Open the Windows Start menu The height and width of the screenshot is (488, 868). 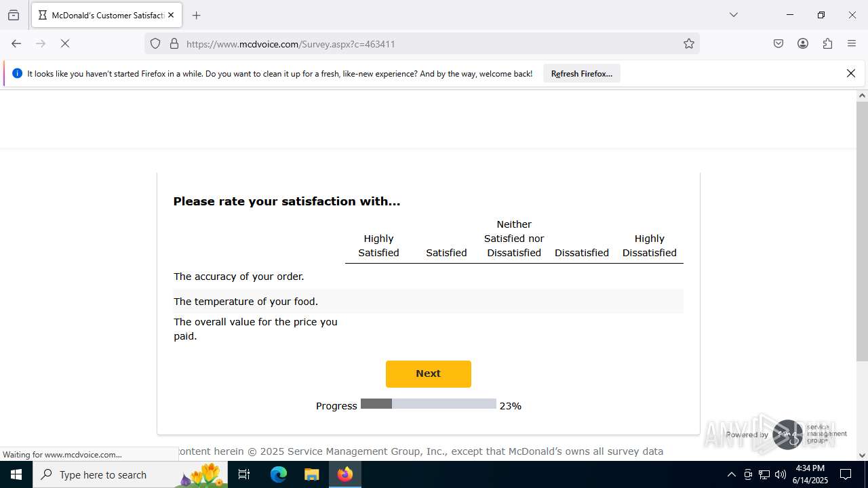point(16,474)
